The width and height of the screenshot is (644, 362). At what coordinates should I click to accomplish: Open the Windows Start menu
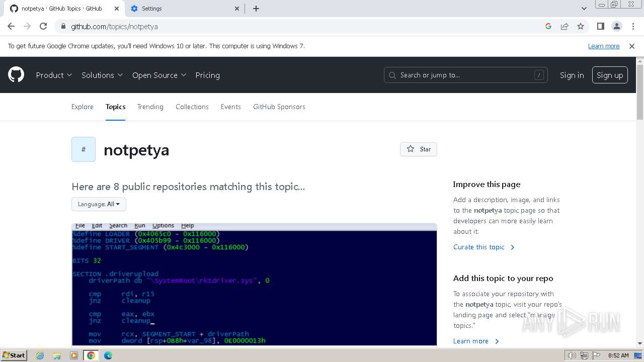pos(14,355)
